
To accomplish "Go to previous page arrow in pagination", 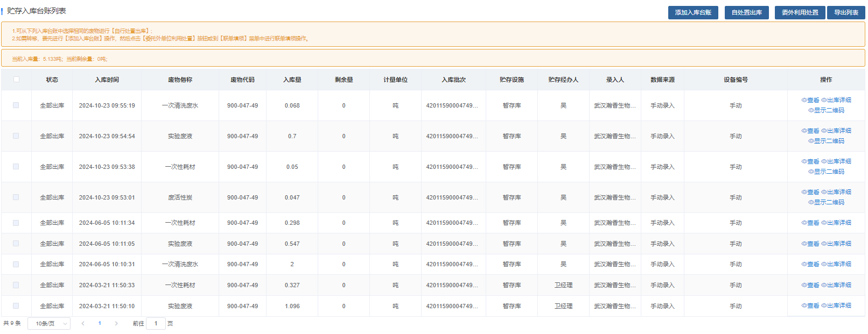I will [x=83, y=323].
